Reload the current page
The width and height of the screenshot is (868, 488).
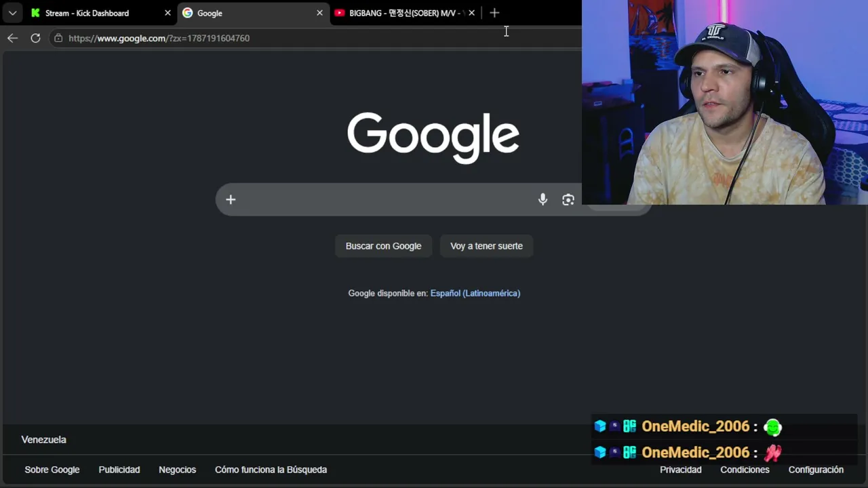coord(35,38)
